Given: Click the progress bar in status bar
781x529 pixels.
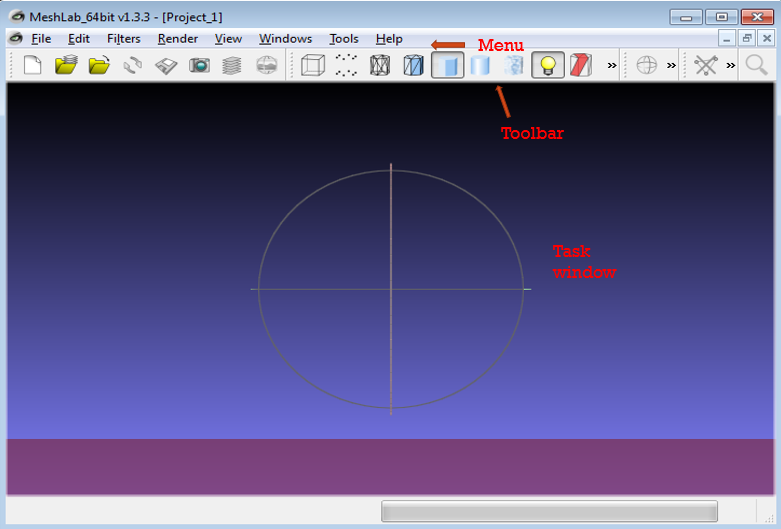Looking at the screenshot, I should (549, 511).
